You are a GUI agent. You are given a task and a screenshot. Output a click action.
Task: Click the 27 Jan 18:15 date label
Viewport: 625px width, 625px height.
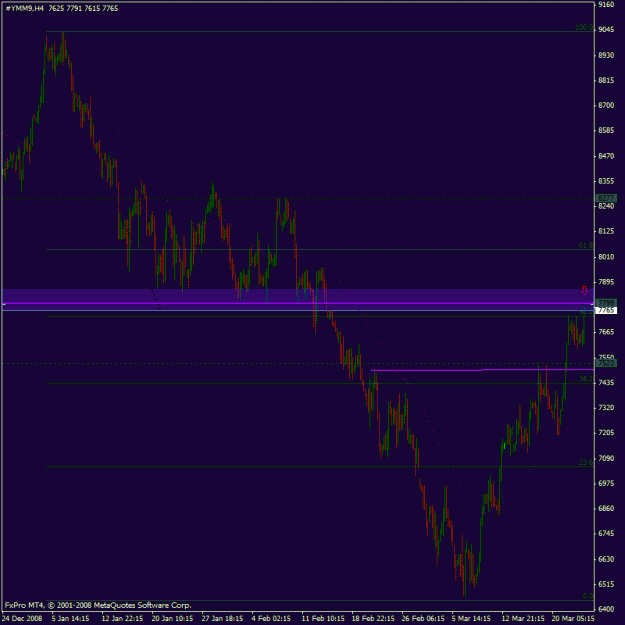(x=222, y=619)
